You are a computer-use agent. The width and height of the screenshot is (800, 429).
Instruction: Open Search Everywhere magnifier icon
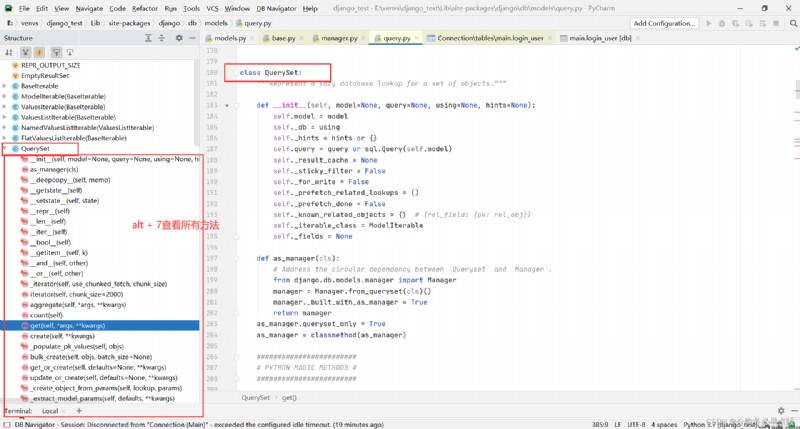(793, 23)
